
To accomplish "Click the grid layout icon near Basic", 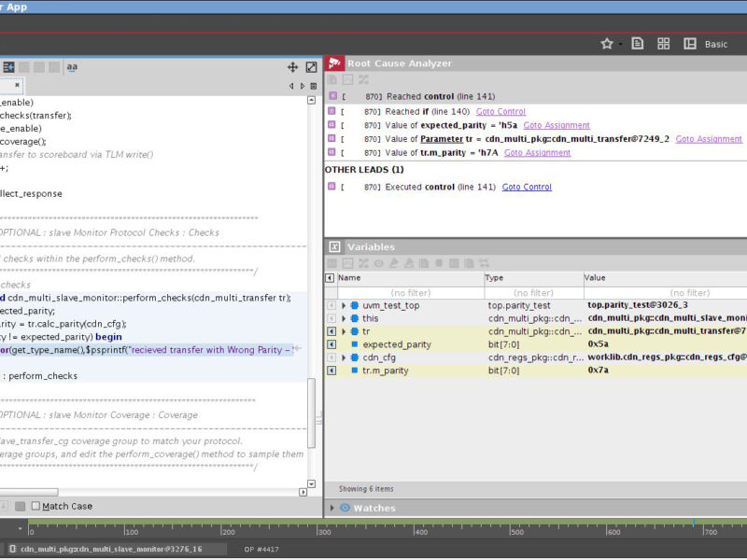I will pyautogui.click(x=664, y=43).
